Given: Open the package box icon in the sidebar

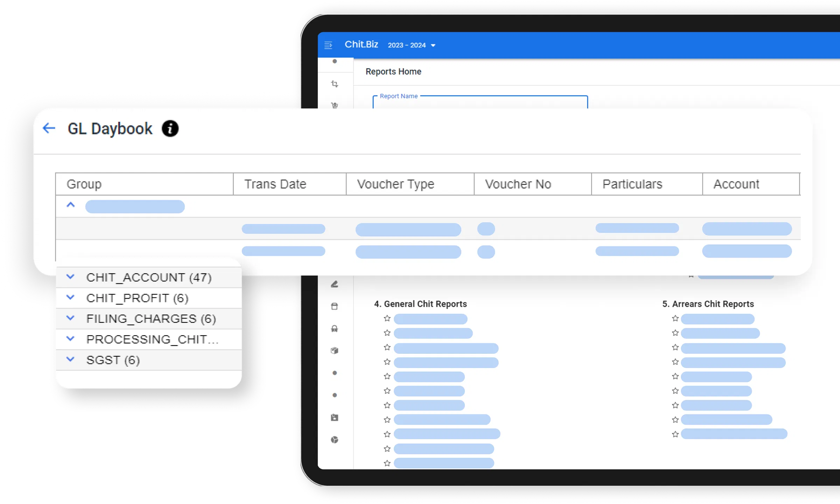Looking at the screenshot, I should click(335, 350).
